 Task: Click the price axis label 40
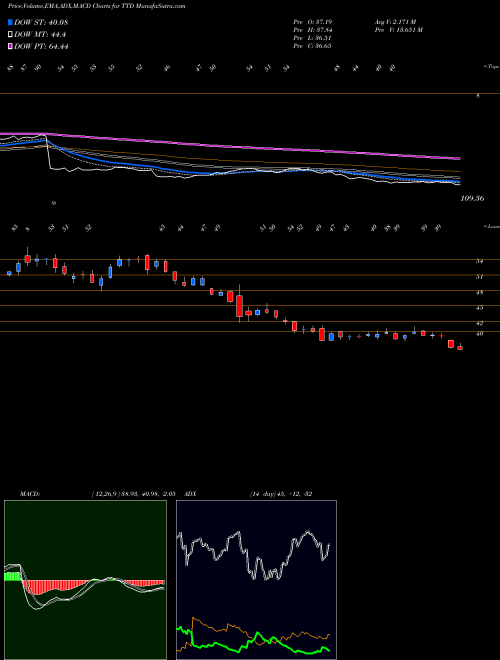[479, 334]
